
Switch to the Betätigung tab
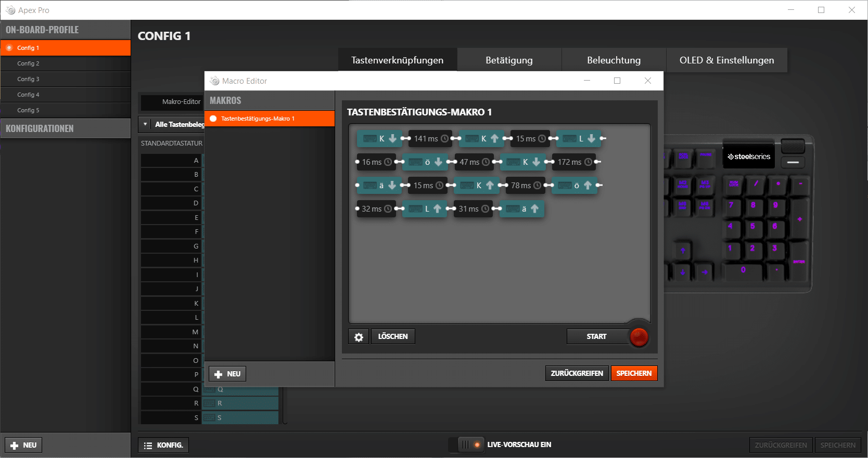509,60
